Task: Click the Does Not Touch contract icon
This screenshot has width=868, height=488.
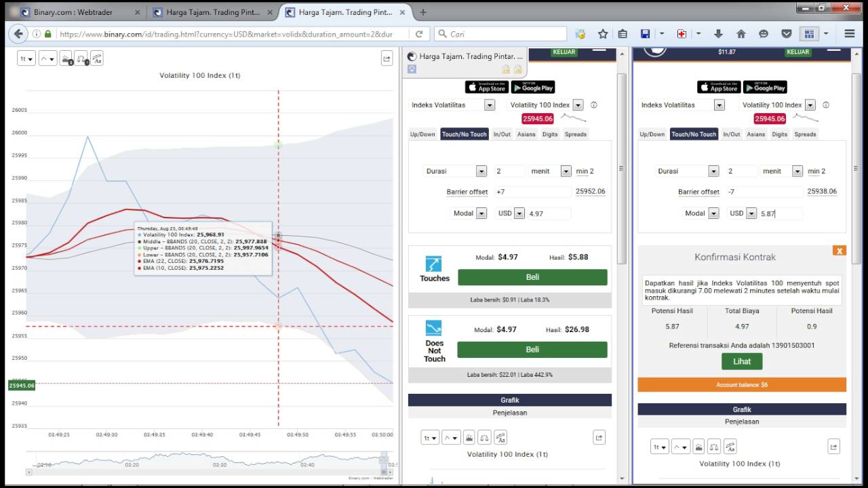Action: [434, 328]
